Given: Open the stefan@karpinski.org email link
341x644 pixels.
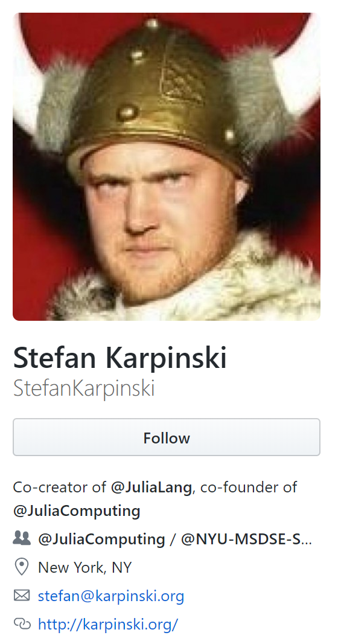Looking at the screenshot, I should point(111,596).
